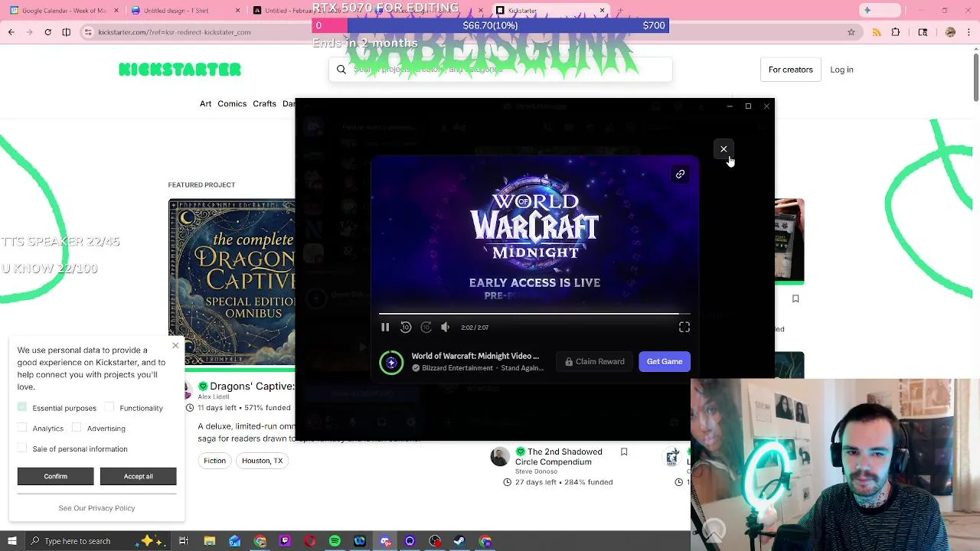Open Twitch app from the taskbar
The image size is (980, 551).
[285, 541]
